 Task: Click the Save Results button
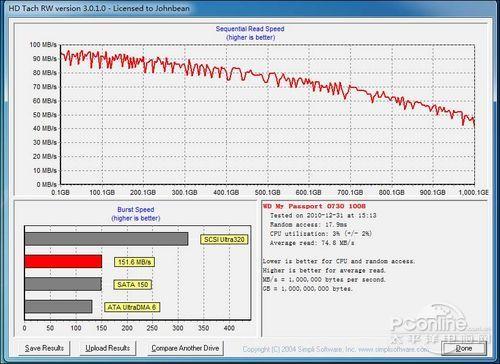[44, 348]
